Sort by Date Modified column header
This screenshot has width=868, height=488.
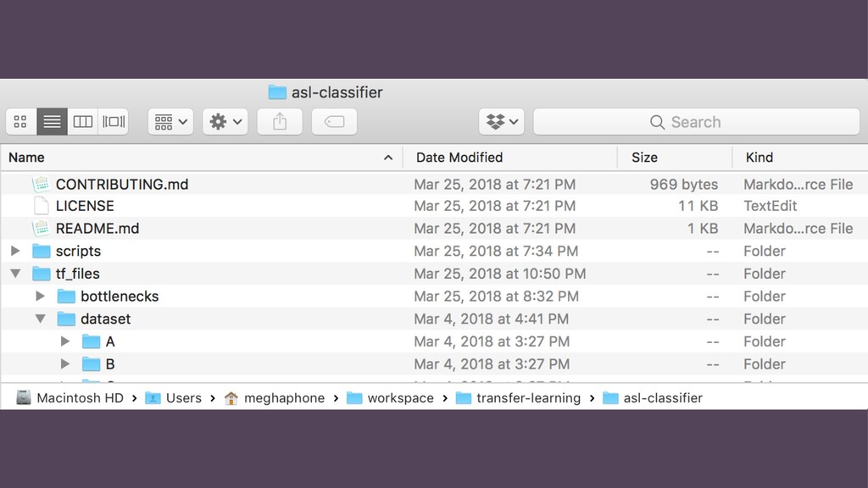[509, 158]
